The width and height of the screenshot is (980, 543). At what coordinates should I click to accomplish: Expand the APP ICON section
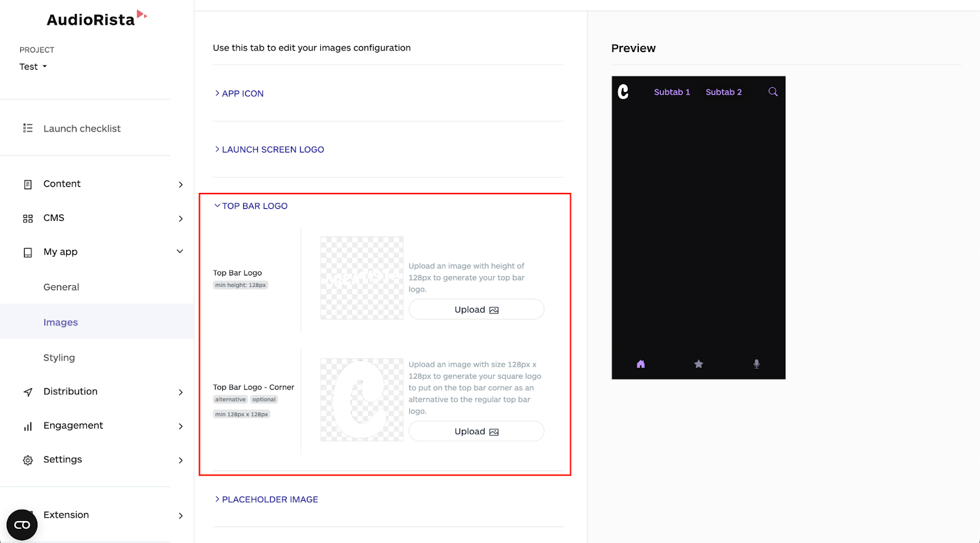tap(239, 94)
